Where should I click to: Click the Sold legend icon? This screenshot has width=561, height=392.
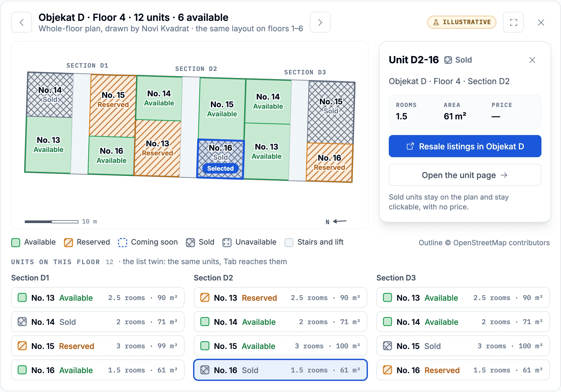tap(190, 243)
